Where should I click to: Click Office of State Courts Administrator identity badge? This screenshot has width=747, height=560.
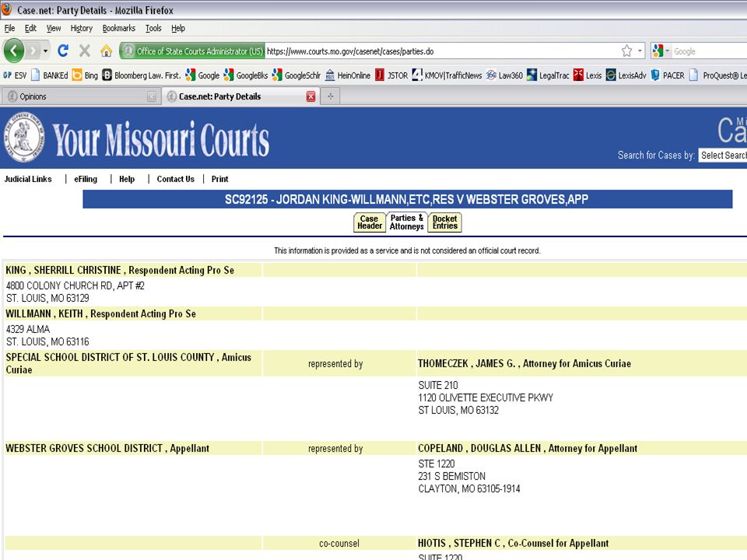click(192, 51)
